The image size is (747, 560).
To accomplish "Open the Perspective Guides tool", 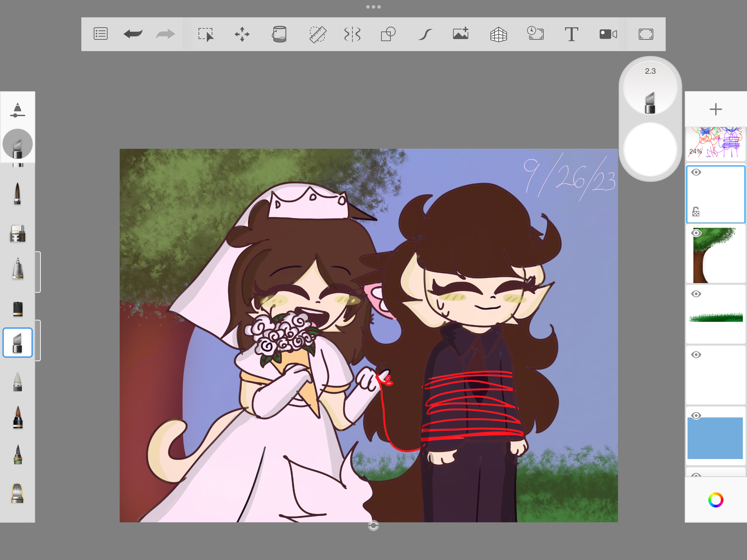I will tap(498, 34).
